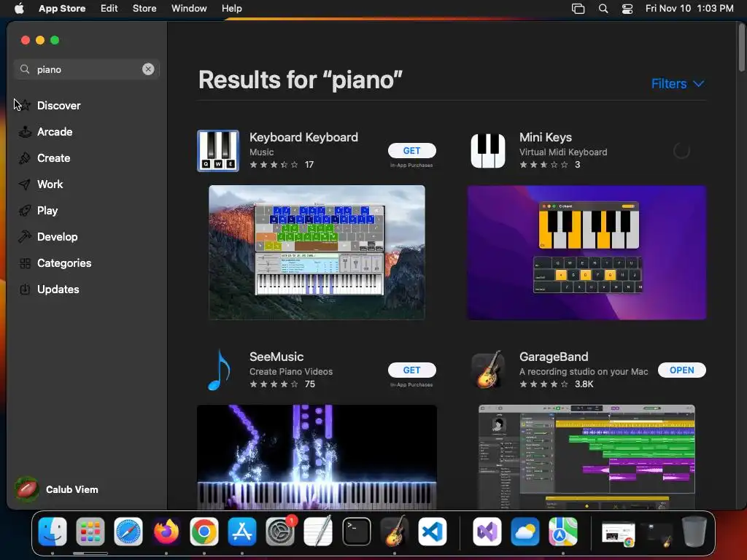
Task: Click the date and time clock
Action: [x=689, y=9]
